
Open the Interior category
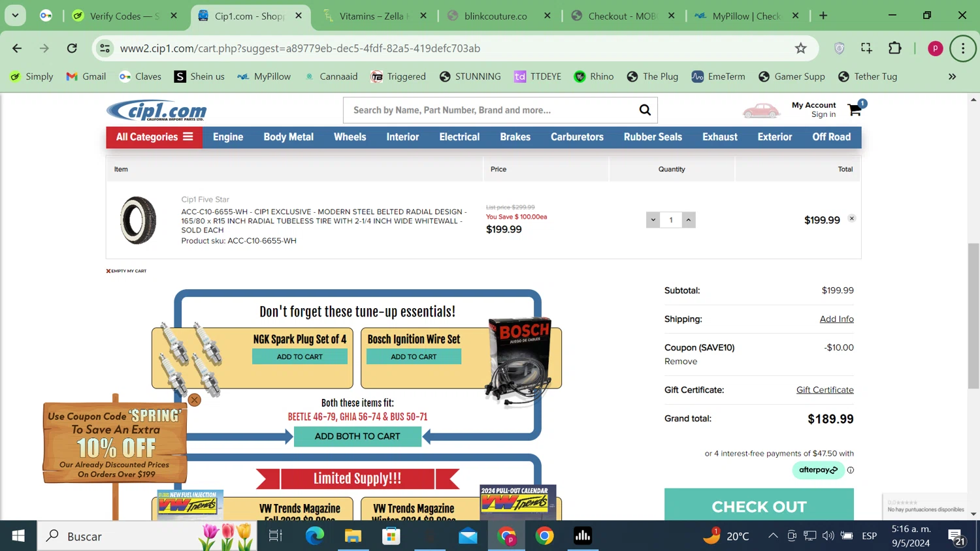pos(402,137)
